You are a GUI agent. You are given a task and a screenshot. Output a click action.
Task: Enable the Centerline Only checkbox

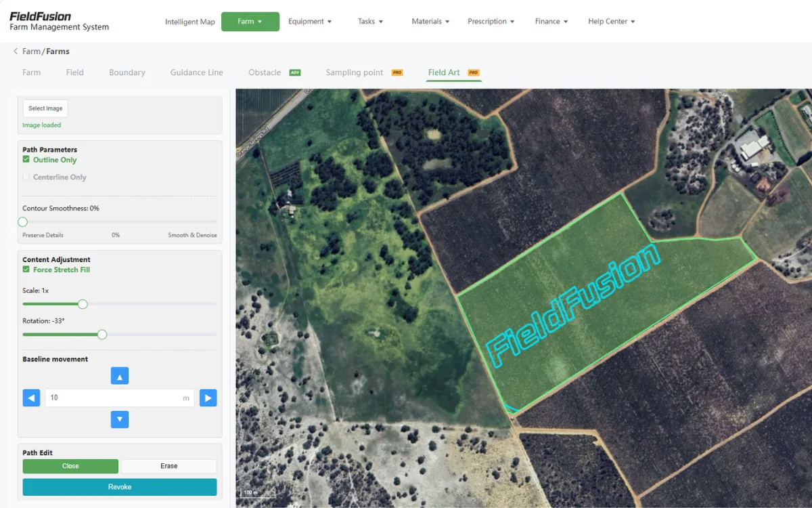26,177
